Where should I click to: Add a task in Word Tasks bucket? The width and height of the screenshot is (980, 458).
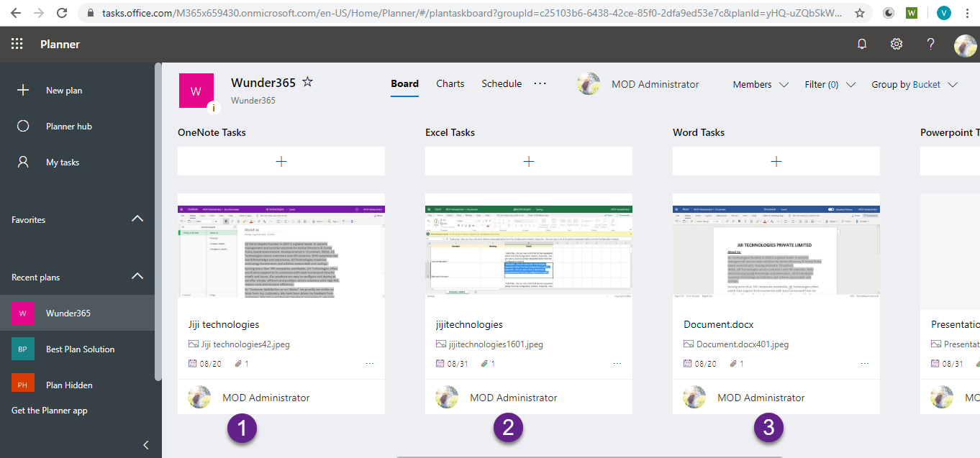coord(776,162)
